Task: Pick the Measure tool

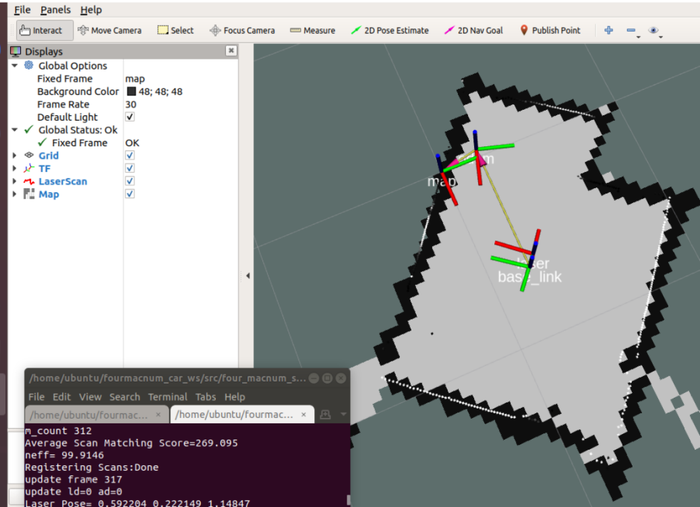Action: [312, 30]
